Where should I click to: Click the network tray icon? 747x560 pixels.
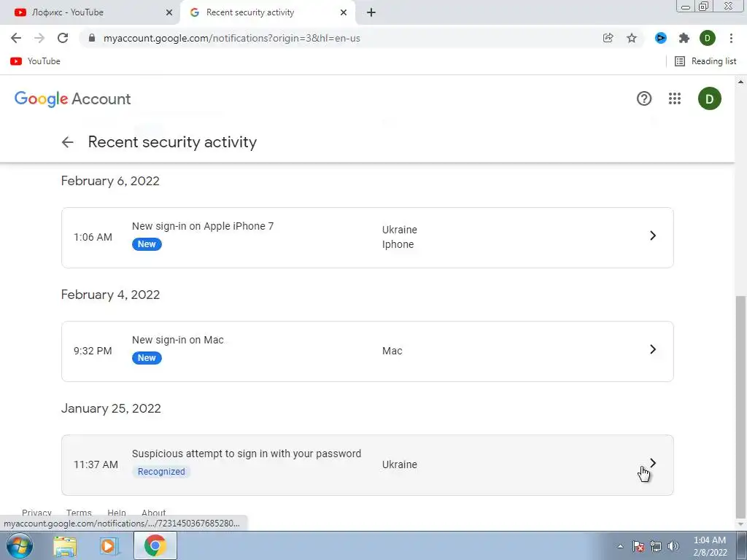(656, 546)
